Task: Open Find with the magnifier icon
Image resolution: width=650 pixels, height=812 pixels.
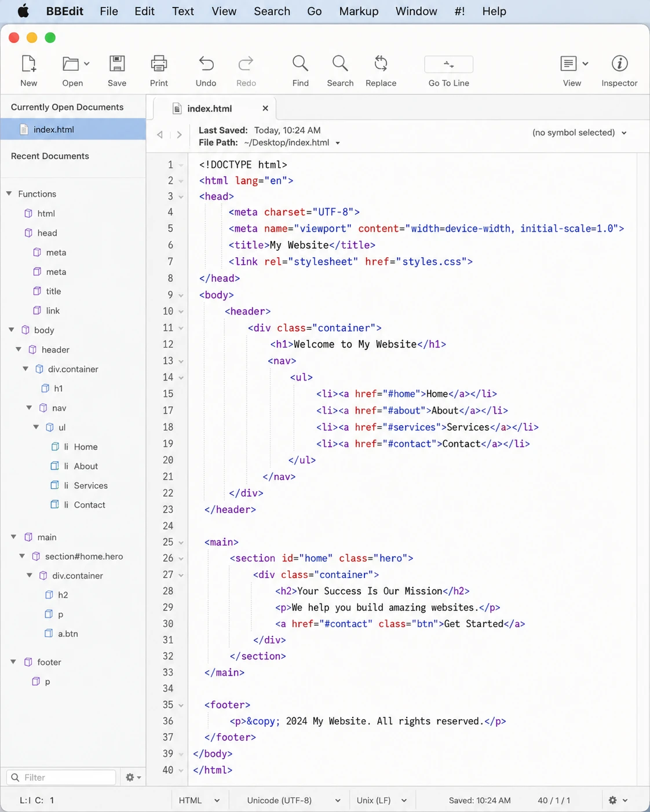Action: pyautogui.click(x=300, y=63)
